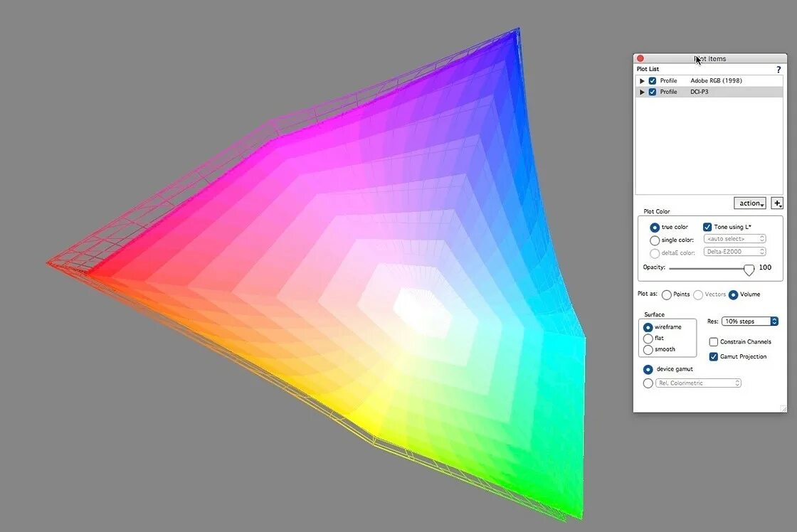The image size is (797, 532).
Task: Expand the Adobe RGB (1998) profile row
Action: tap(642, 81)
